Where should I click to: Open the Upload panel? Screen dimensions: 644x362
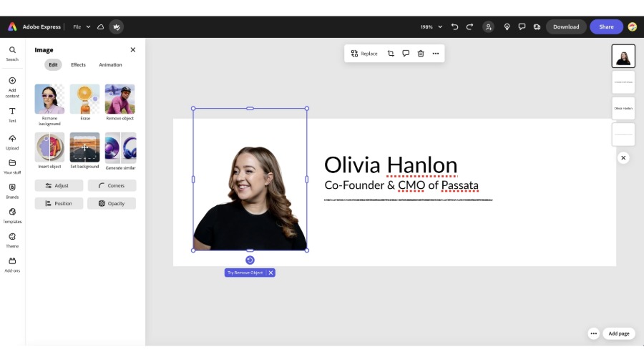12,142
